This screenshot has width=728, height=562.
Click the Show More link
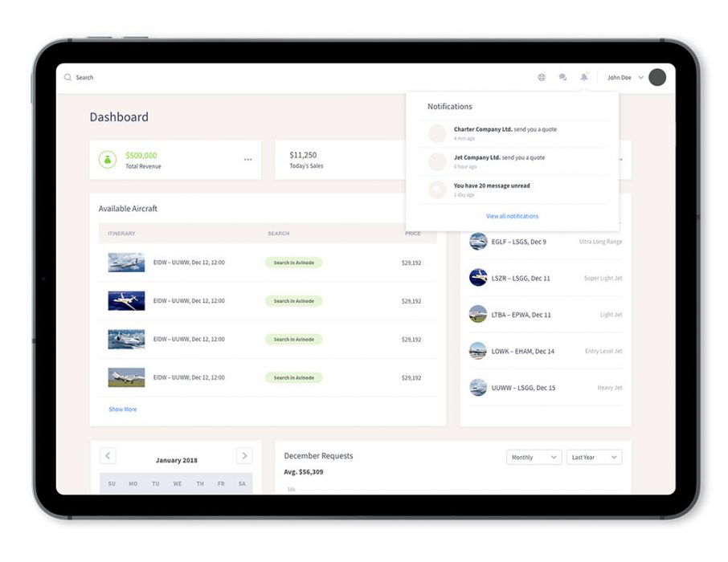(123, 409)
